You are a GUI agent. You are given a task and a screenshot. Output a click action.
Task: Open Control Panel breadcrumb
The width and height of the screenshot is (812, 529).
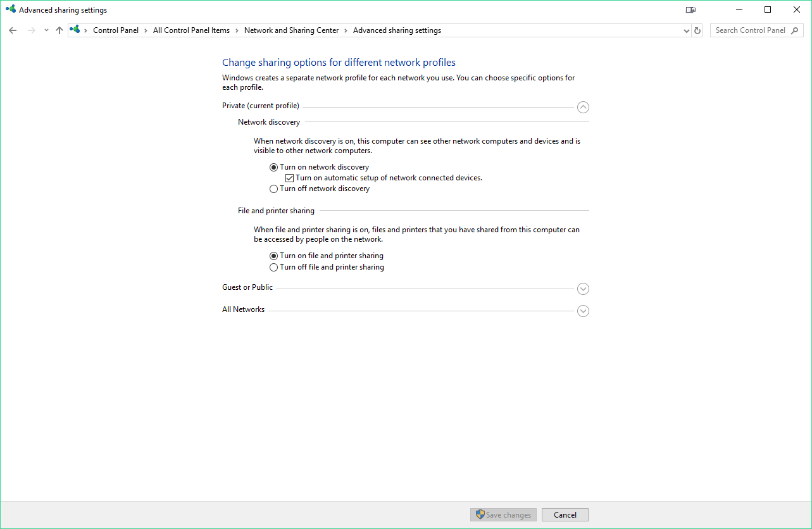(116, 30)
